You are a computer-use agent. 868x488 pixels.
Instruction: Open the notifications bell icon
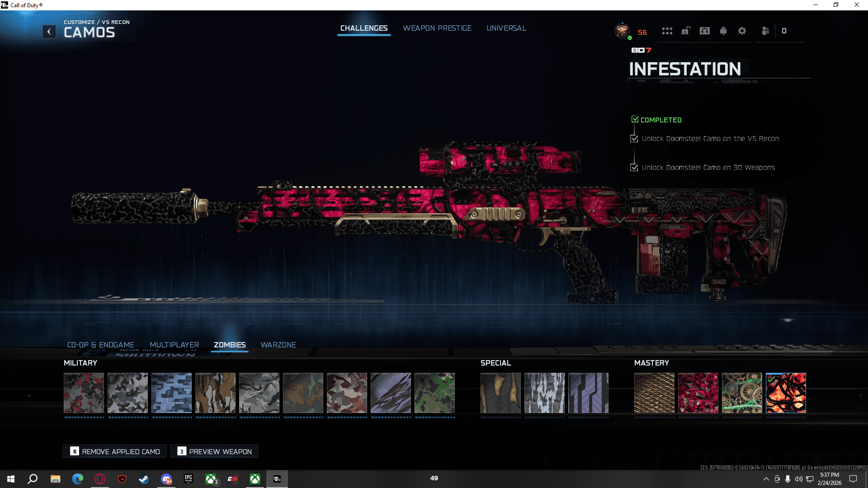click(723, 31)
